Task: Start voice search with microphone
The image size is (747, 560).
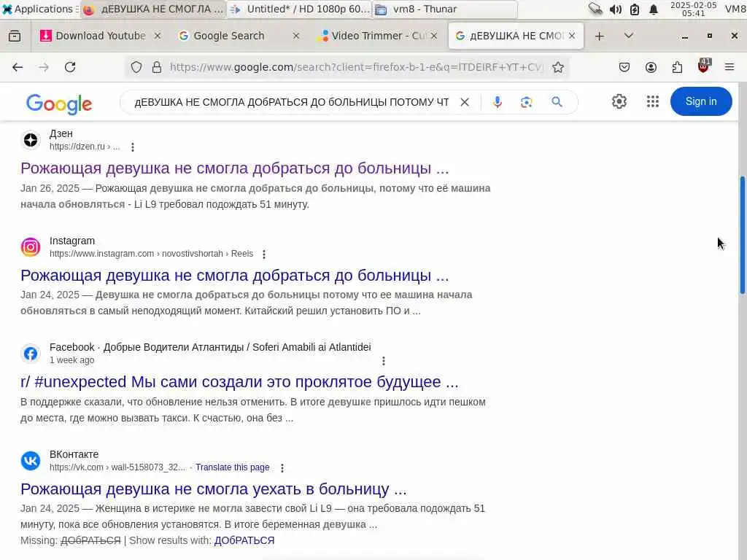Action: (x=498, y=102)
